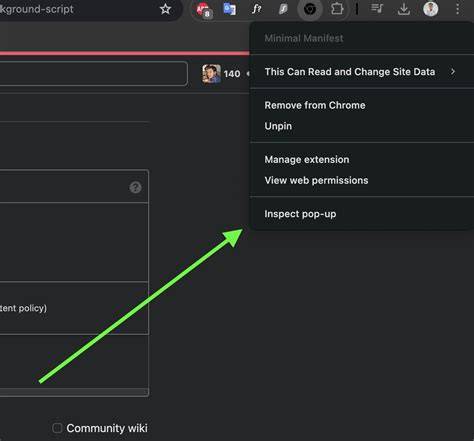
Task: Open Chrome's three-dot main menu
Action: 458,9
